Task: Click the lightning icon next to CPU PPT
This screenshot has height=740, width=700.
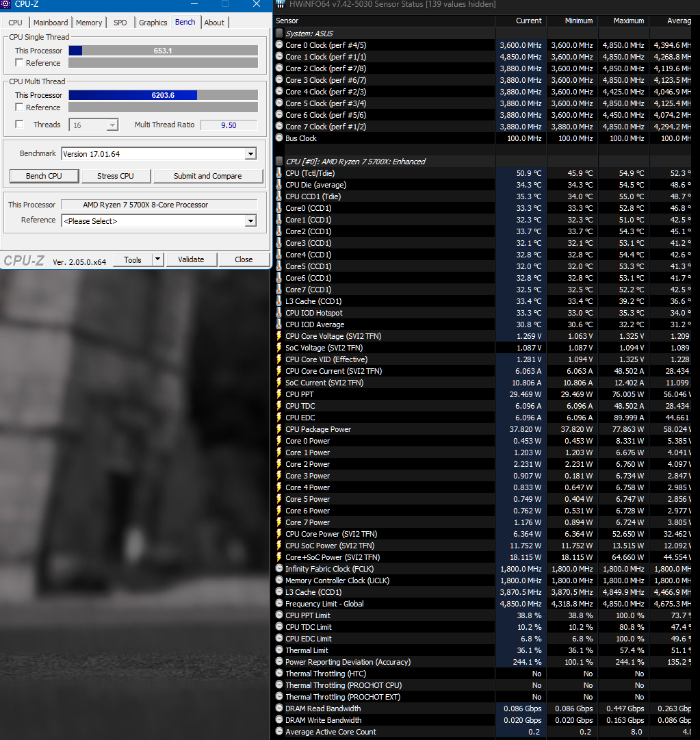Action: tap(279, 394)
